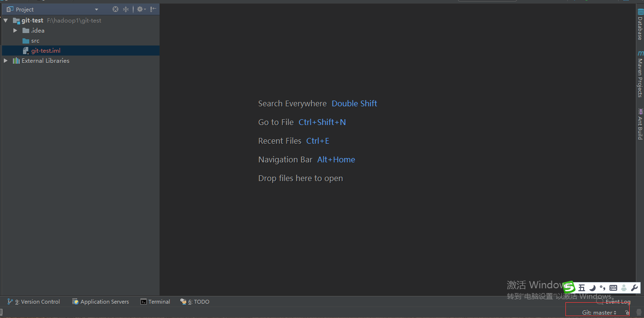Collapse all nodes in the Project panel
The image size is (644, 318).
pyautogui.click(x=126, y=9)
